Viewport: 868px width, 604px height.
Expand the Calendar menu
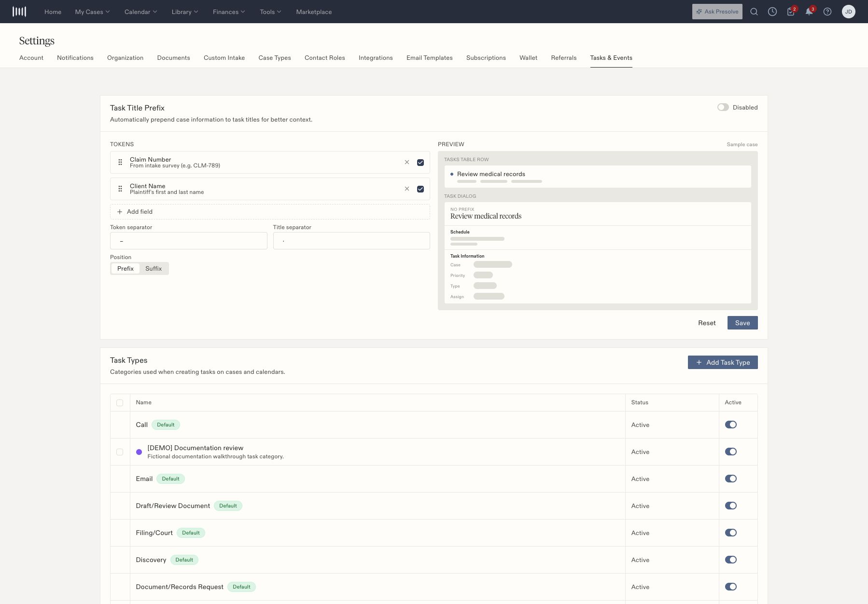pos(140,12)
